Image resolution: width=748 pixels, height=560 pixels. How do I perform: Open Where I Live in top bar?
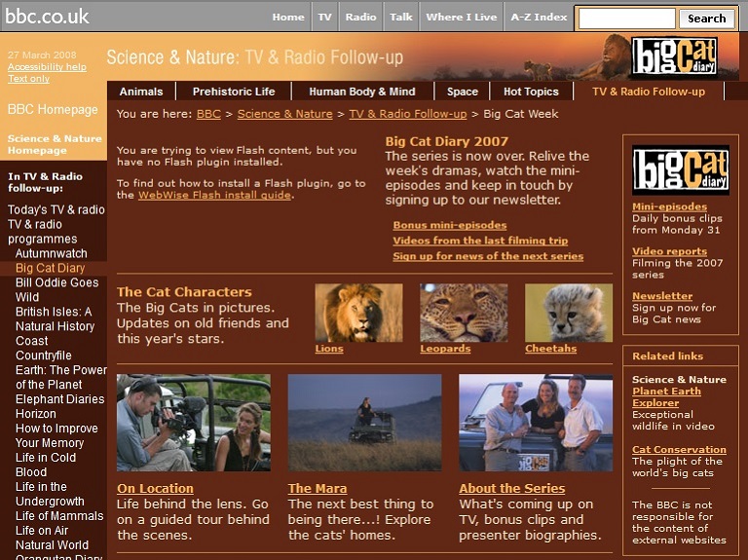(462, 17)
